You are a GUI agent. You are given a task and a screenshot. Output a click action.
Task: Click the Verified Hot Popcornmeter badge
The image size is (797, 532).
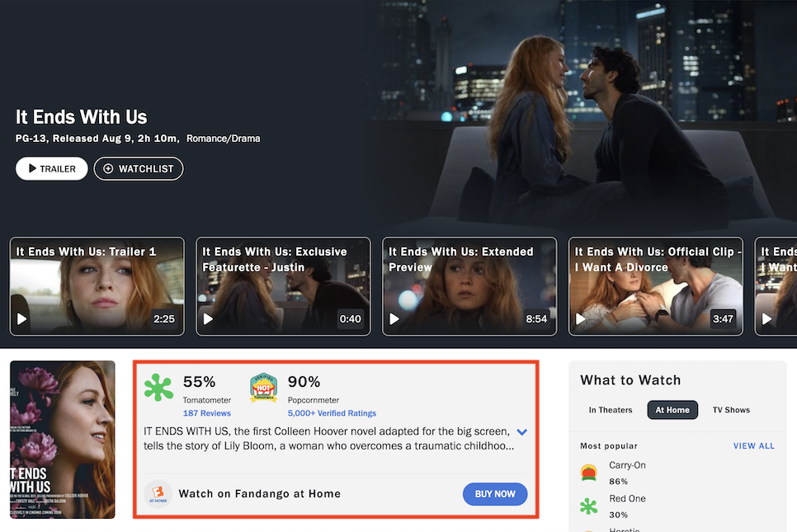[263, 388]
